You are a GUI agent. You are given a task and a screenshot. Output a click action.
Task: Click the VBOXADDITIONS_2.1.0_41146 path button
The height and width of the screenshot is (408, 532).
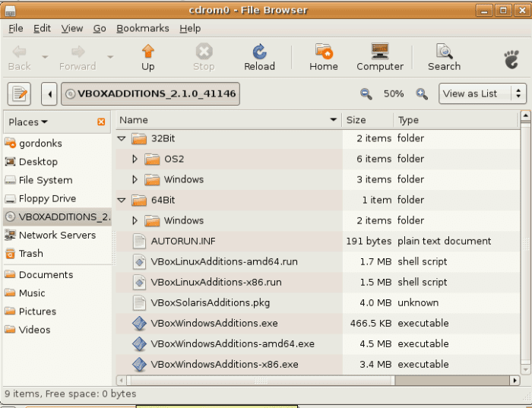point(150,94)
